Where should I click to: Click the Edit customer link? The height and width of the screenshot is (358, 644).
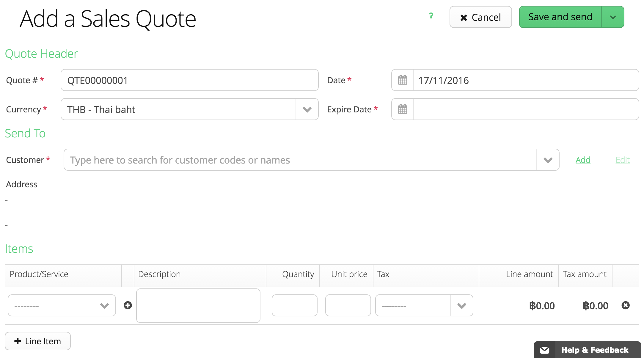(x=623, y=160)
